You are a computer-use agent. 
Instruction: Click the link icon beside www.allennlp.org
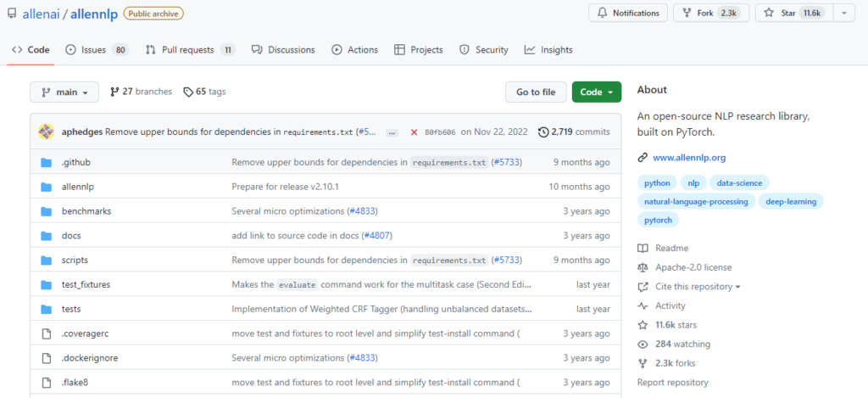coord(643,158)
